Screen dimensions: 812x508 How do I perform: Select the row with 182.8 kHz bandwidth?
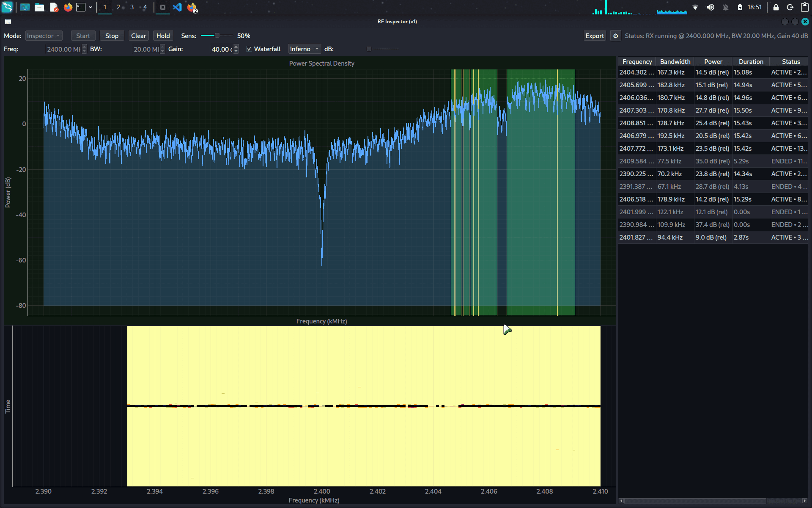tap(713, 85)
